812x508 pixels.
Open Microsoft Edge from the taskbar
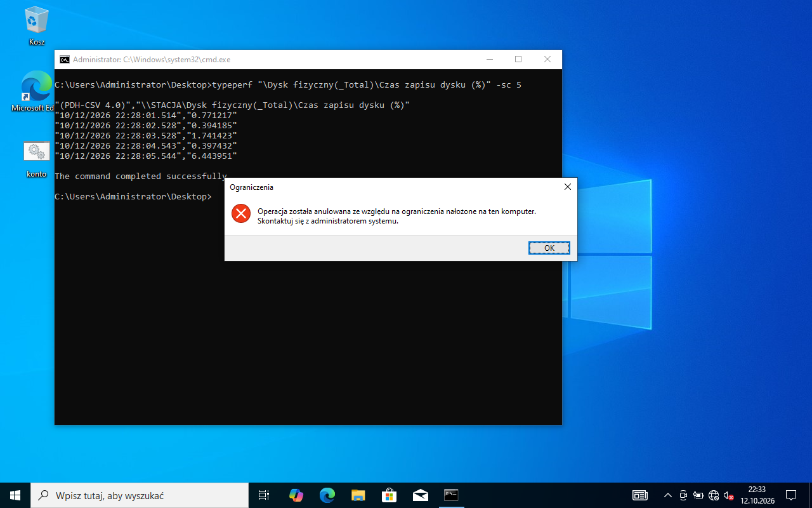point(327,495)
